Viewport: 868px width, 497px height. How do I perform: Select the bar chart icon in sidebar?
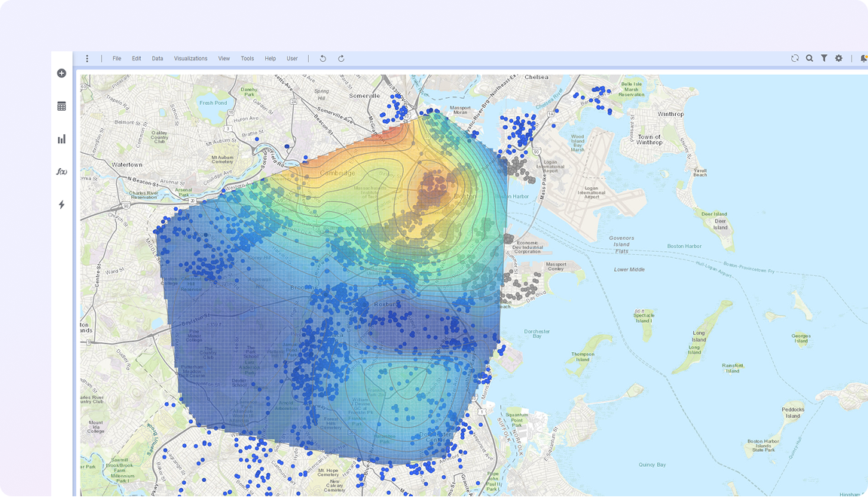(x=62, y=139)
